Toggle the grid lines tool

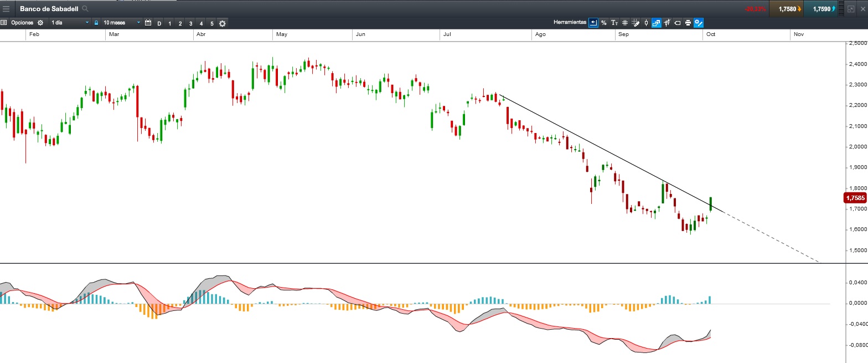click(625, 23)
